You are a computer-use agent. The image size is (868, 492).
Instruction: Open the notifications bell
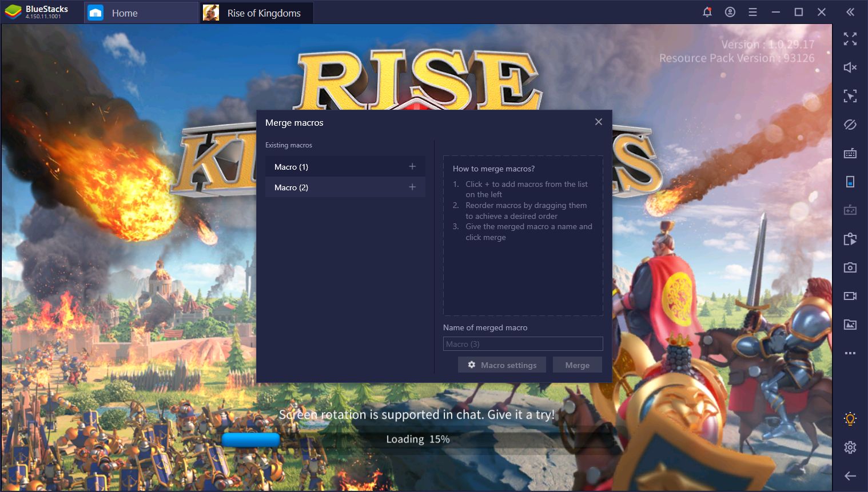(707, 12)
